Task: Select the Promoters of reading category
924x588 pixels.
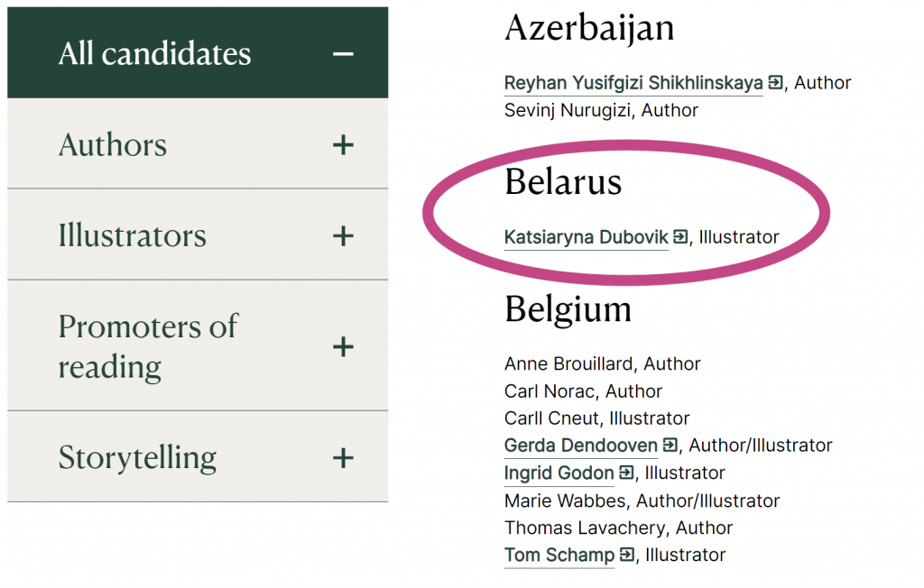Action: pyautogui.click(x=148, y=346)
